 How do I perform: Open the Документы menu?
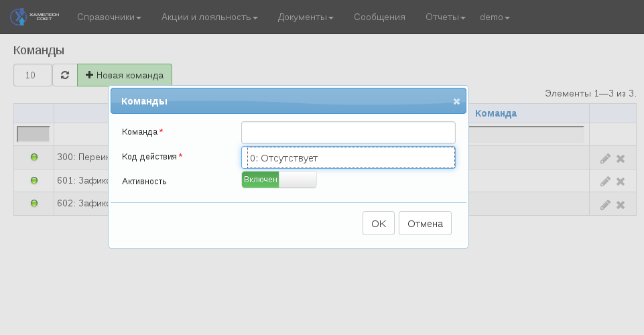305,17
